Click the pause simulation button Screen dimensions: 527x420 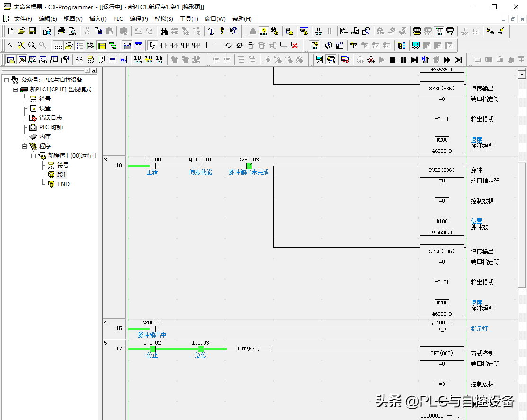click(x=403, y=60)
